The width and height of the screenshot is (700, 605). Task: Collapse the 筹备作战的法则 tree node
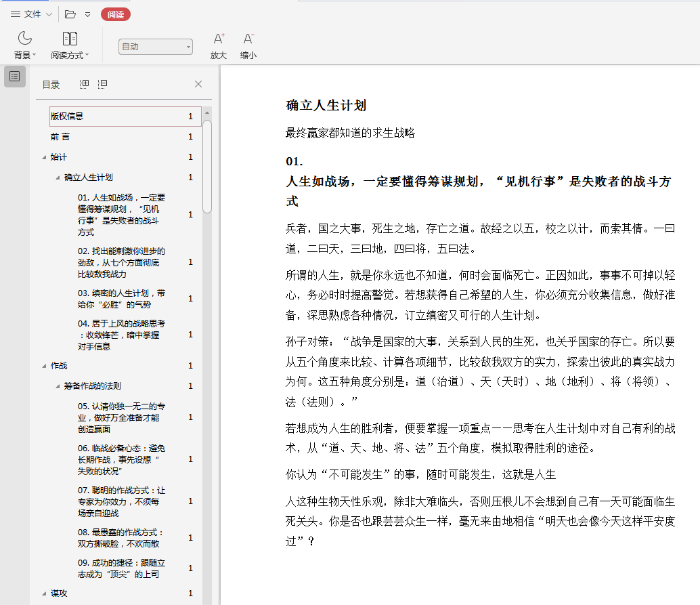pos(58,386)
